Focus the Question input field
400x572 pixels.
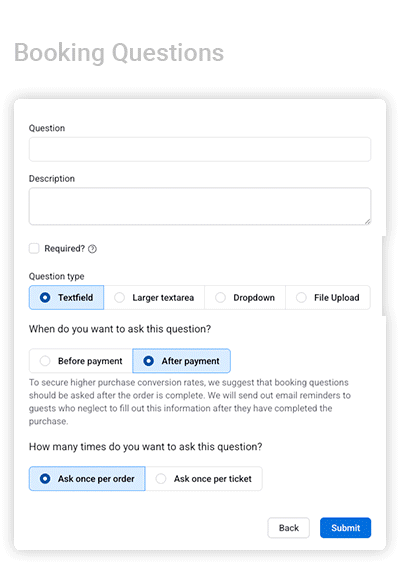(x=200, y=149)
